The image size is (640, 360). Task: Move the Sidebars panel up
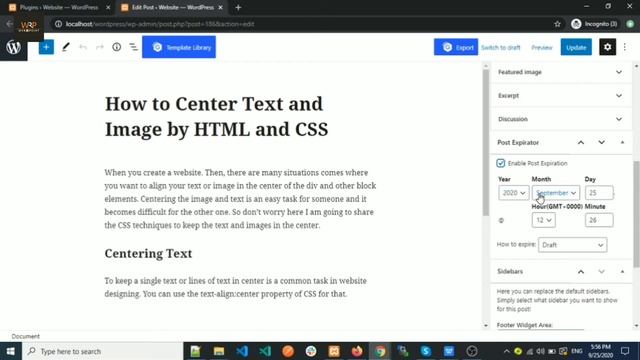coord(581,271)
